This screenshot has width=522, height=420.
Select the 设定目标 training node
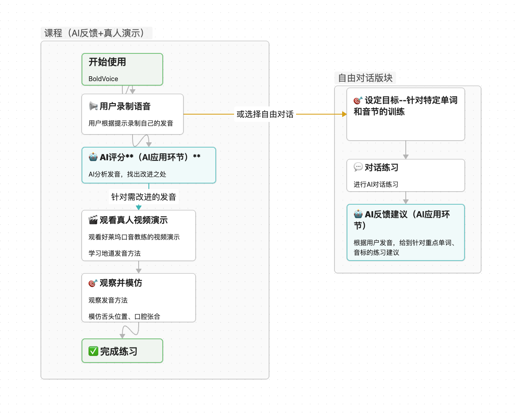coord(405,114)
